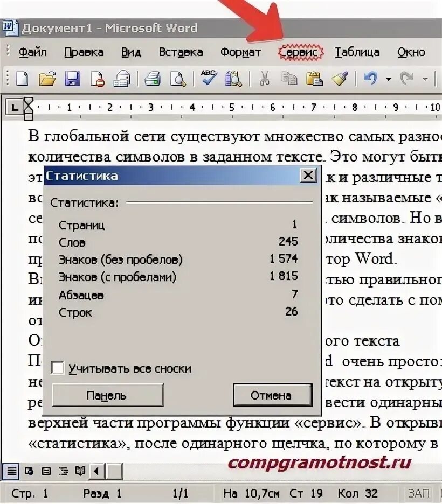The width and height of the screenshot is (442, 504).
Task: Save the document with floppy icon
Action: pyautogui.click(x=72, y=79)
